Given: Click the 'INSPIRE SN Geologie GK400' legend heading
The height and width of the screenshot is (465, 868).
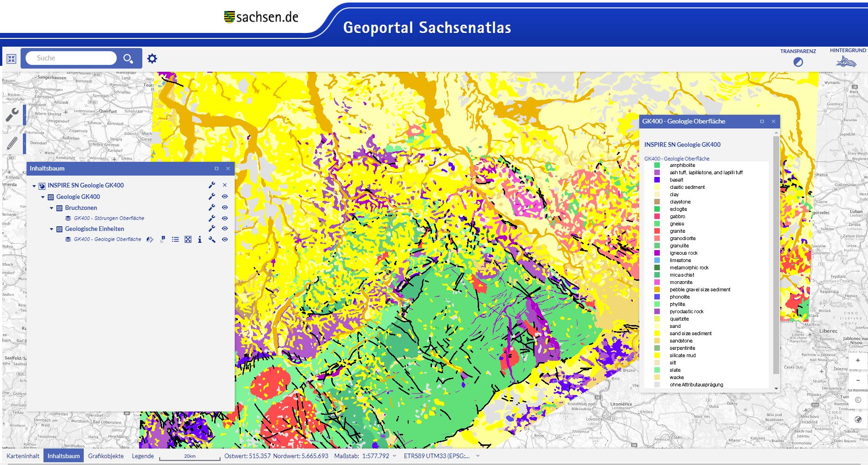Looking at the screenshot, I should point(682,144).
